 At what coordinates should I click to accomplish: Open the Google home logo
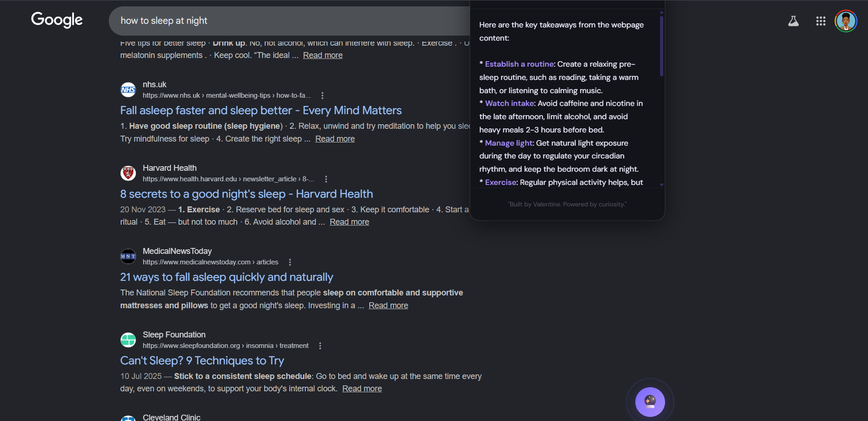point(57,20)
